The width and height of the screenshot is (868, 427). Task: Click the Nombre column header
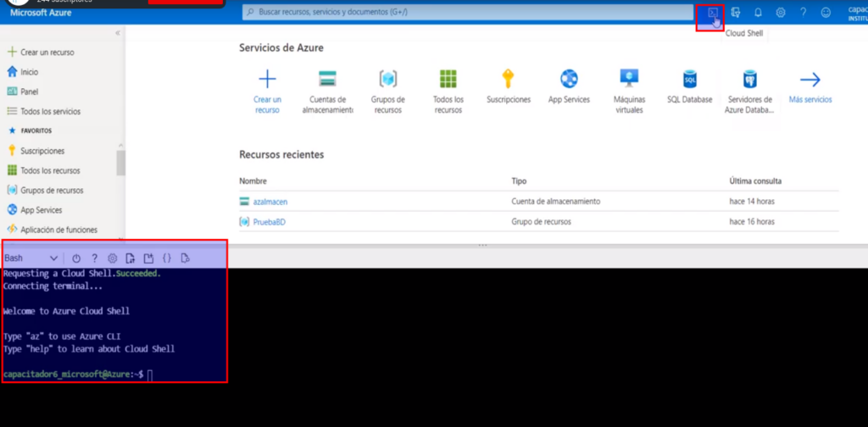point(253,181)
